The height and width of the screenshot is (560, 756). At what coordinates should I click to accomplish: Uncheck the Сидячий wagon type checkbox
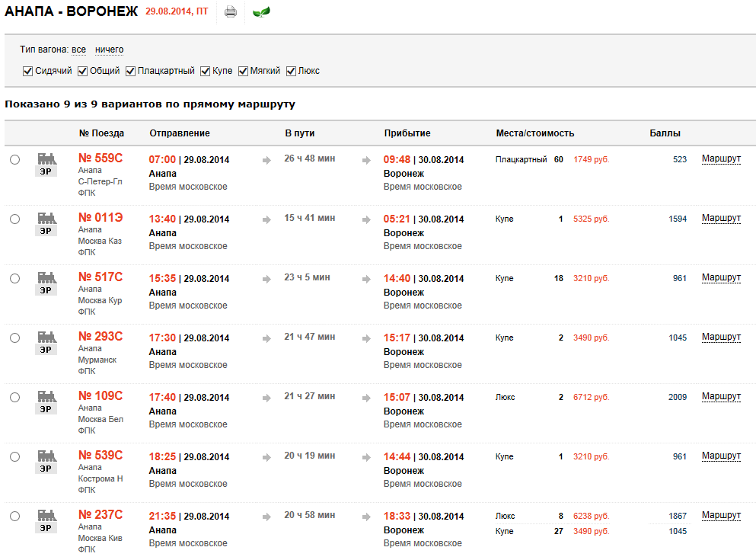coord(27,72)
